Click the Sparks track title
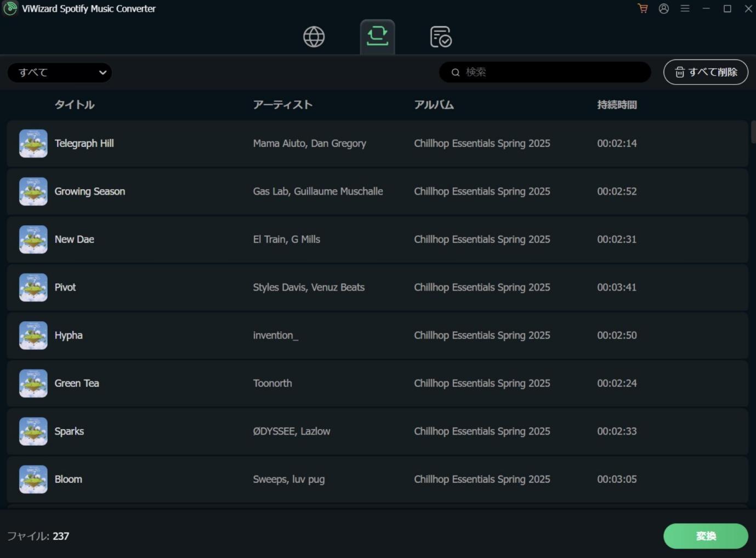Screen dimensions: 756x558 coord(69,431)
